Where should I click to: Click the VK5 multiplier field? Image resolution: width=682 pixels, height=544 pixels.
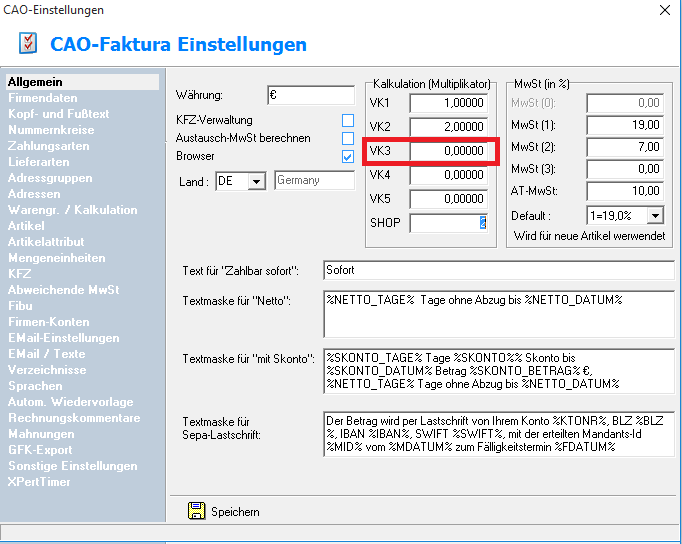pos(448,199)
